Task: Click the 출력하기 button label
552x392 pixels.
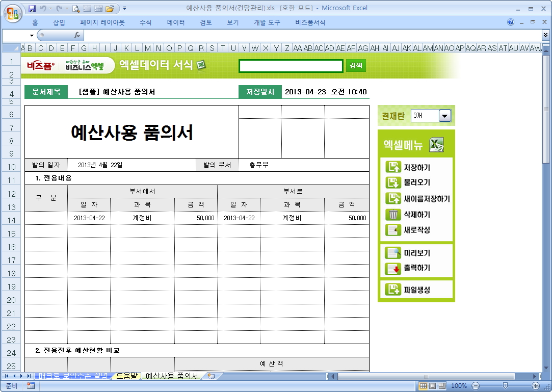Action: 417,268
